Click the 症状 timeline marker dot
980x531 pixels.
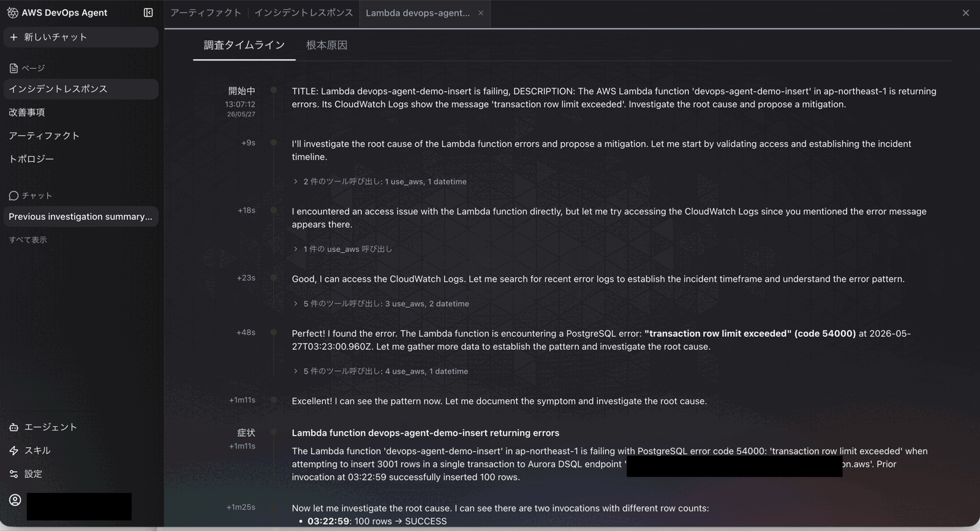click(x=274, y=433)
